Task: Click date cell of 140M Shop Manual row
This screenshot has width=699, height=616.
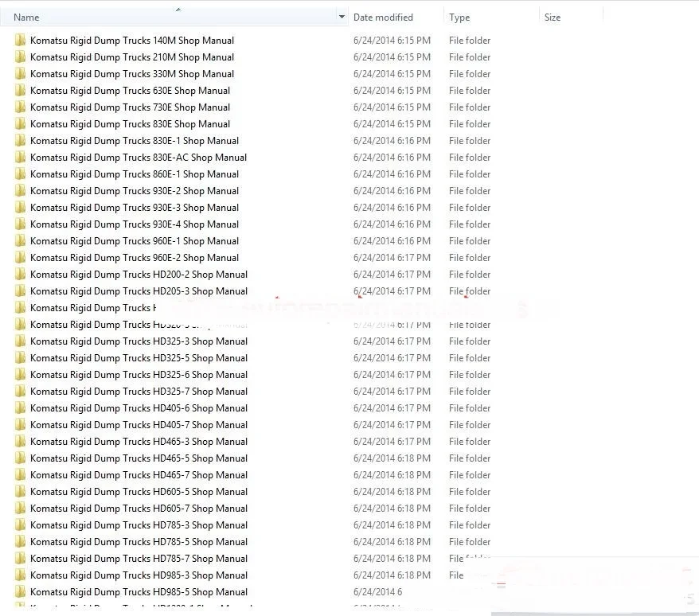Action: [x=392, y=41]
